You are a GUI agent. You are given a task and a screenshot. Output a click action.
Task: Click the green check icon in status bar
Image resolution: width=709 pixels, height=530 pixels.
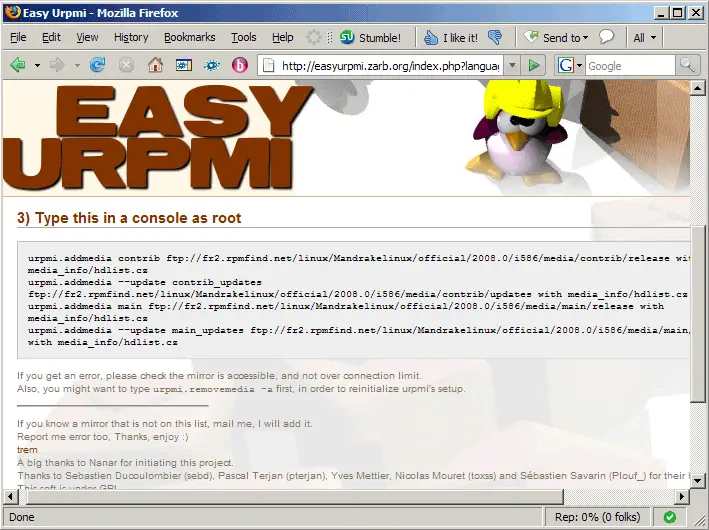[670, 517]
